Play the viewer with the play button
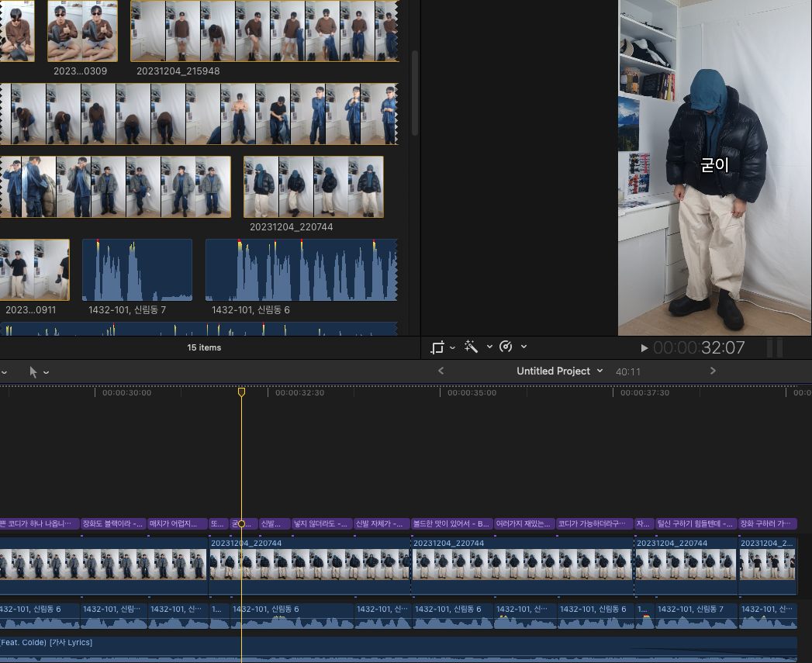Viewport: 812px width, 663px height. click(x=644, y=348)
